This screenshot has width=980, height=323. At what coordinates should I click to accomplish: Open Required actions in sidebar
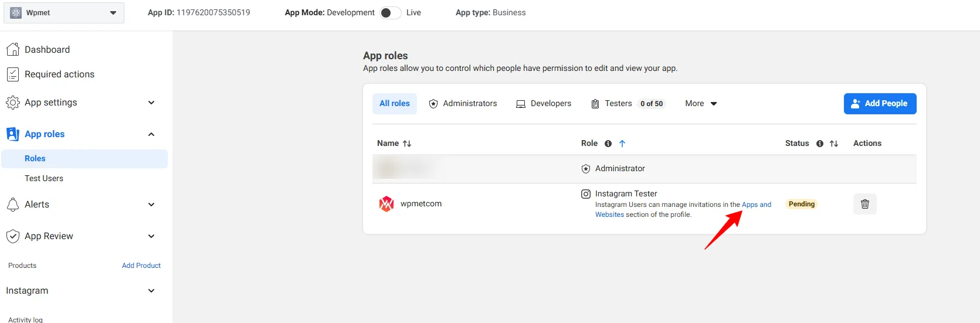click(x=59, y=74)
